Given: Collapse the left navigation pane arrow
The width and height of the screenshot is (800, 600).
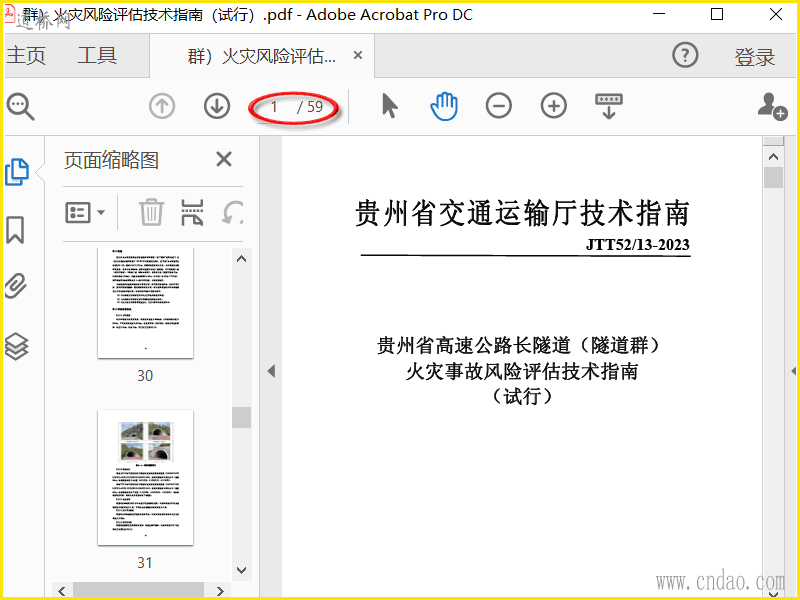Looking at the screenshot, I should coord(271,371).
